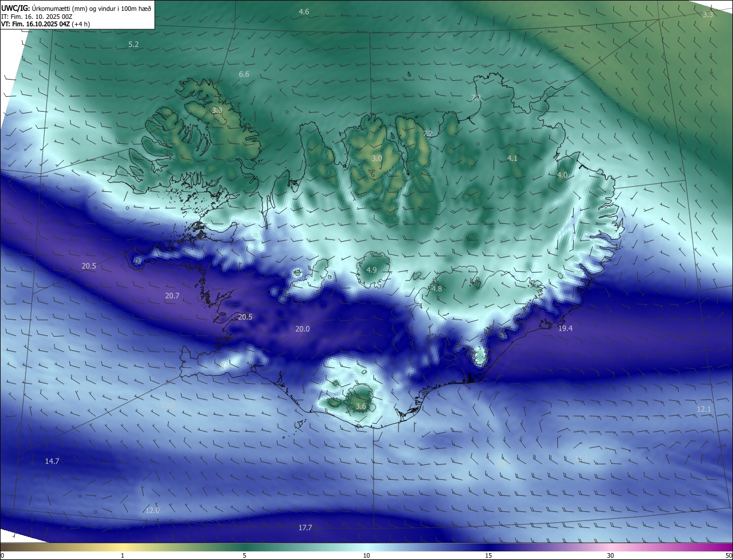The width and height of the screenshot is (733, 560).
Task: Click the 'VT: Fim. 16.10.2025 04Z (+4 h)' line
Action: [45, 24]
